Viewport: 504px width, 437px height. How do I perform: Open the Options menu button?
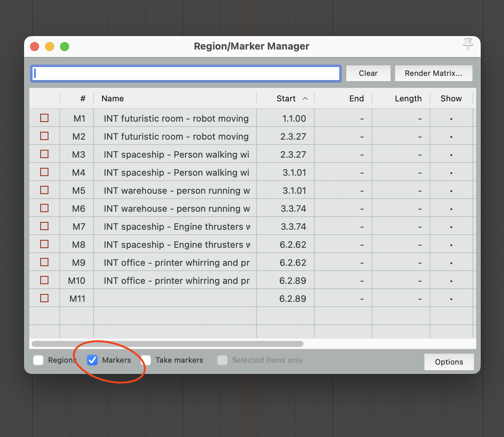click(449, 362)
